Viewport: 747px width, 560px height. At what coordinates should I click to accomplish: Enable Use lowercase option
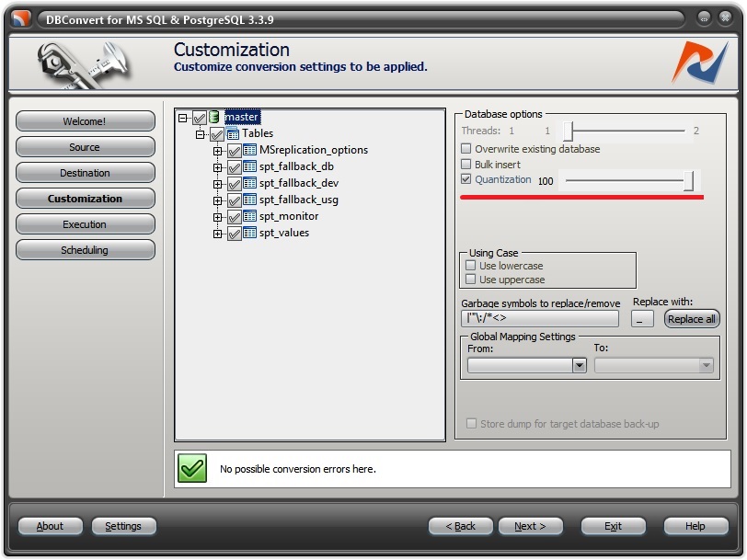tap(471, 265)
